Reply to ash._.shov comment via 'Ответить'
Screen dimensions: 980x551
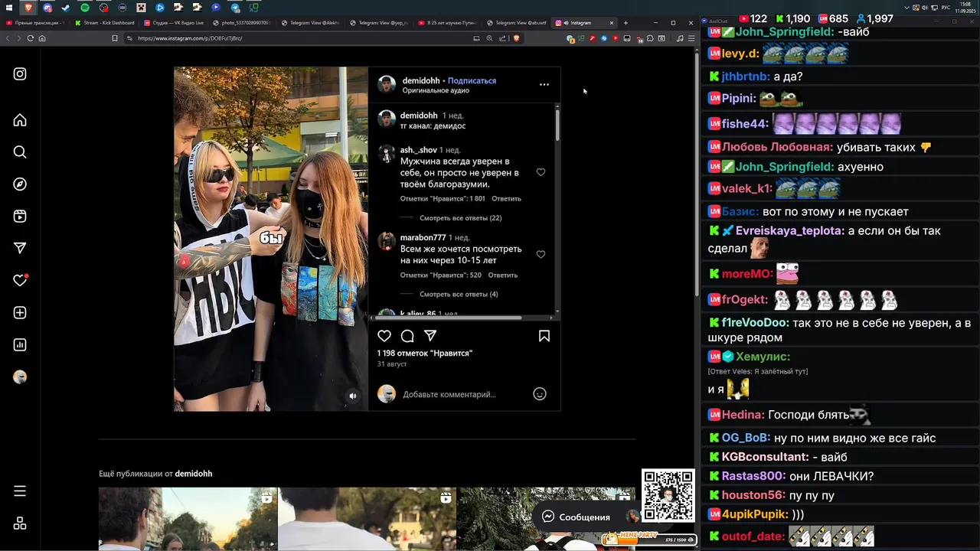(506, 198)
